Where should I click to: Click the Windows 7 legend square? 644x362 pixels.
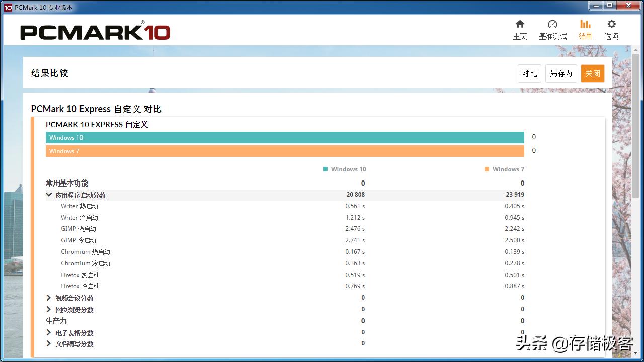[x=486, y=169]
